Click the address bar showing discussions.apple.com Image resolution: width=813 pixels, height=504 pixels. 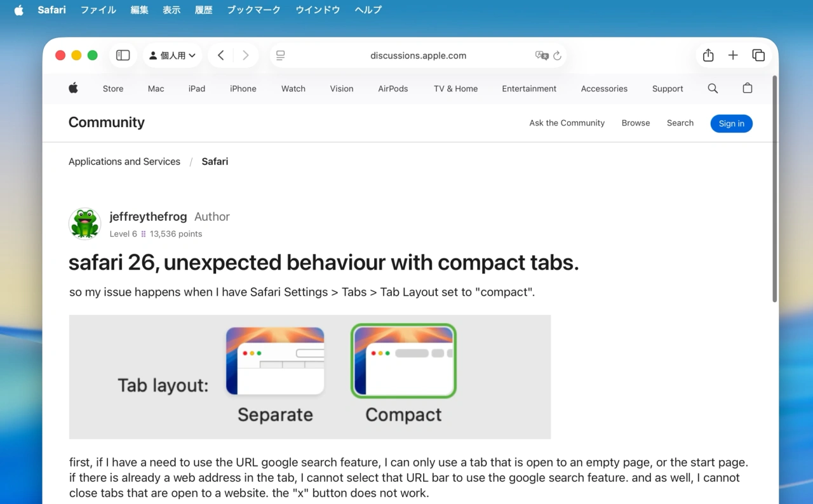[x=418, y=56]
